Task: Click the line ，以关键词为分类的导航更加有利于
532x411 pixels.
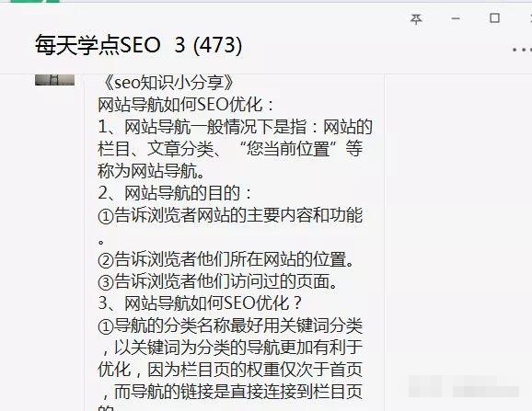Action: 233,348
